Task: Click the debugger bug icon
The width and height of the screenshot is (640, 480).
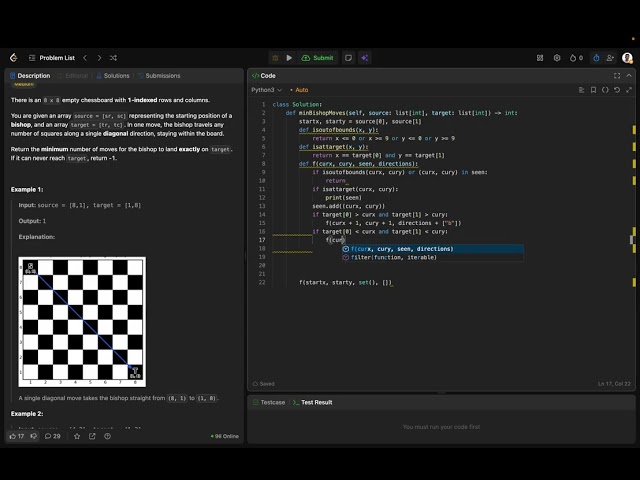Action: click(275, 58)
